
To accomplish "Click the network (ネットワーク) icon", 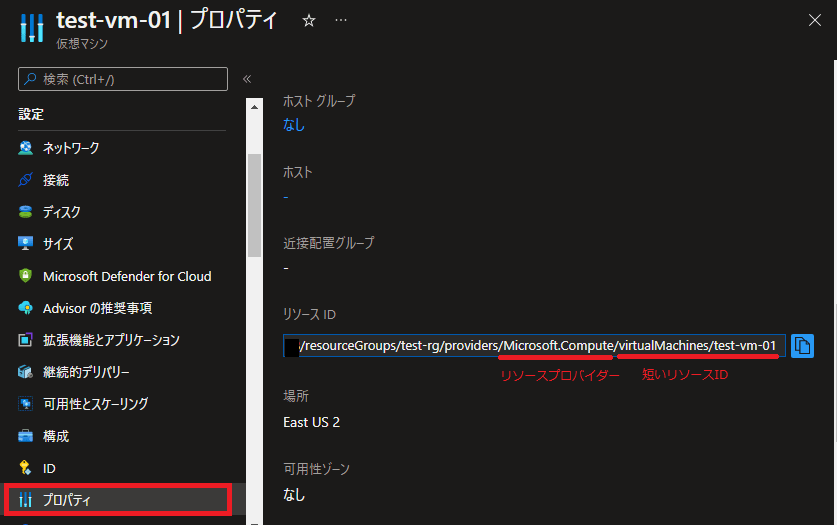I will pyautogui.click(x=25, y=148).
